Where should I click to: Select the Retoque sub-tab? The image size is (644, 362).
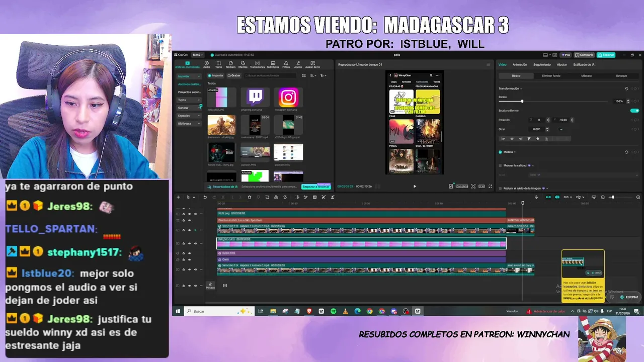click(621, 75)
